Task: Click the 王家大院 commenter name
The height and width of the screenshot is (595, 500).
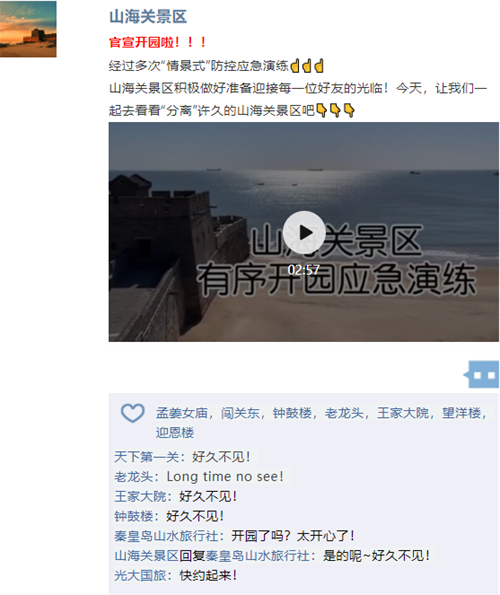Action: [140, 496]
